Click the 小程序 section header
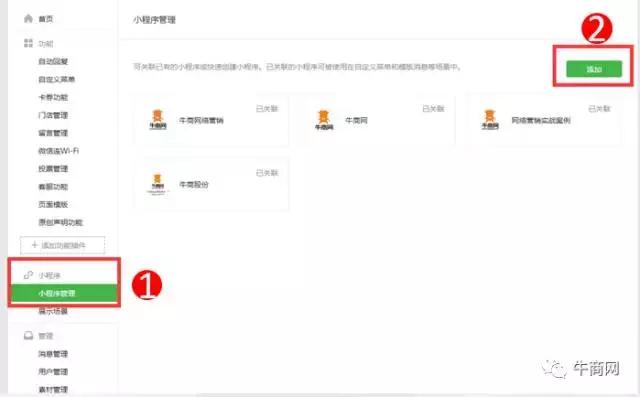Viewport: 640px width, 397px height. [49, 276]
